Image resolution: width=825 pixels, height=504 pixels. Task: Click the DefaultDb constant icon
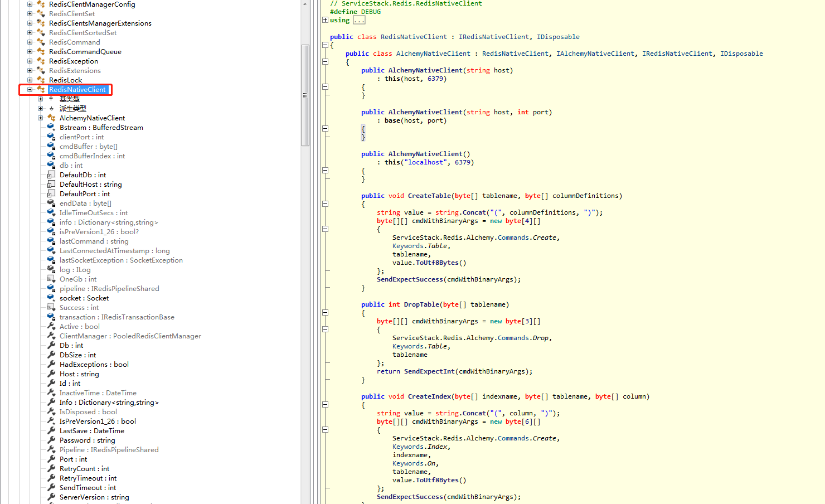click(x=51, y=175)
